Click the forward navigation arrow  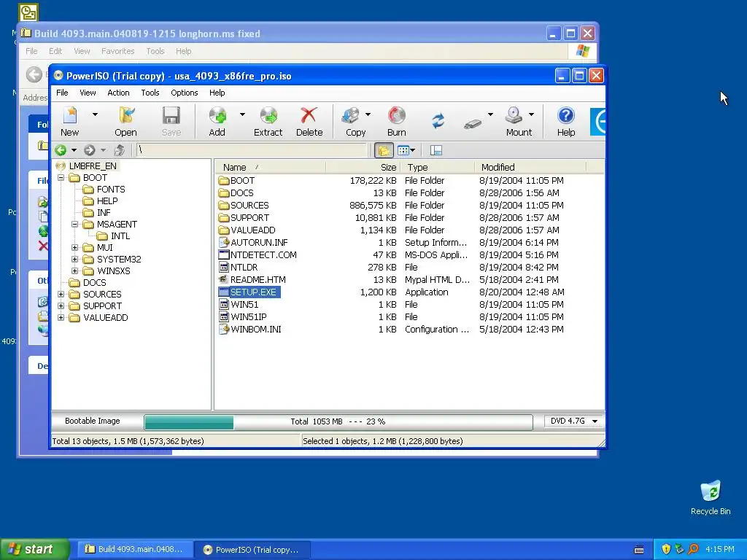point(89,150)
